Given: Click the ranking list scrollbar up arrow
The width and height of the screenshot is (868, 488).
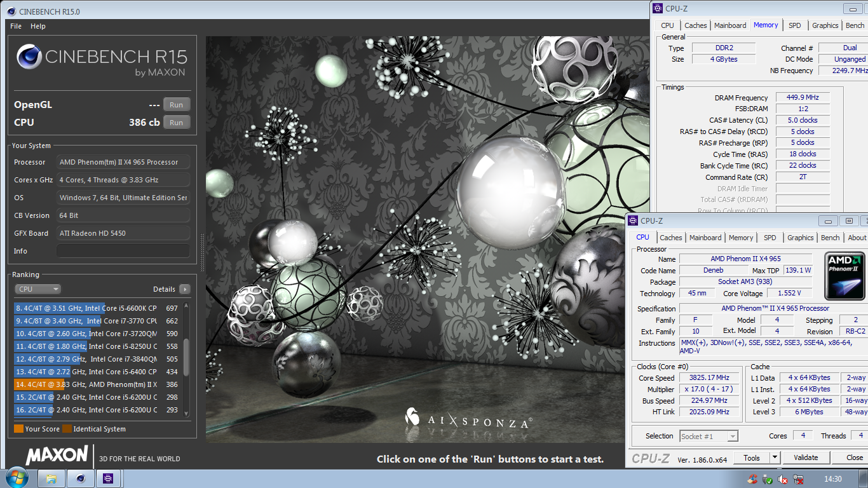Looking at the screenshot, I should (x=186, y=305).
